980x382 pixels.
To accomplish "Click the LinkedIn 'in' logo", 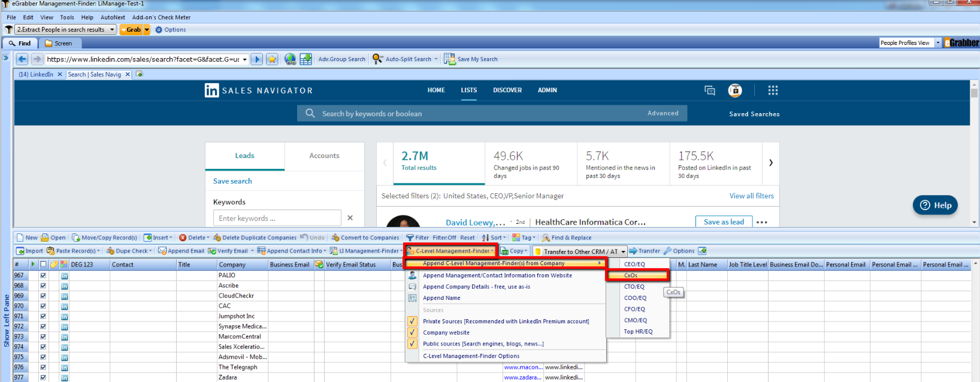I will [x=211, y=90].
